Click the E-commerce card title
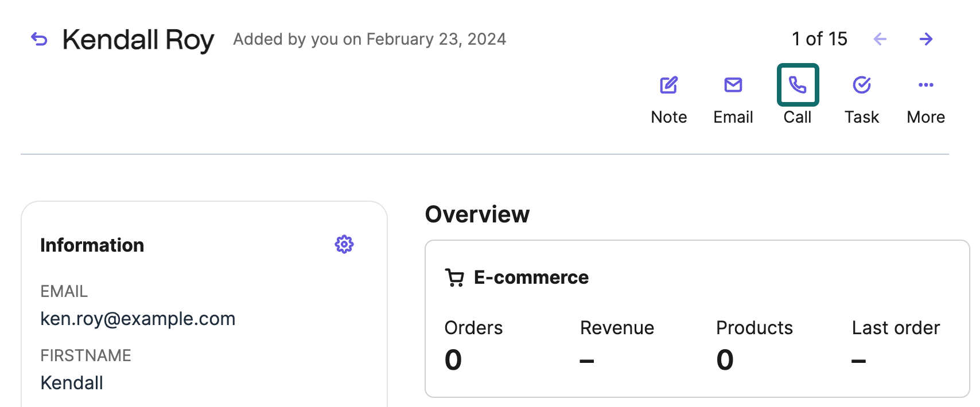This screenshot has height=407, width=980. point(531,277)
